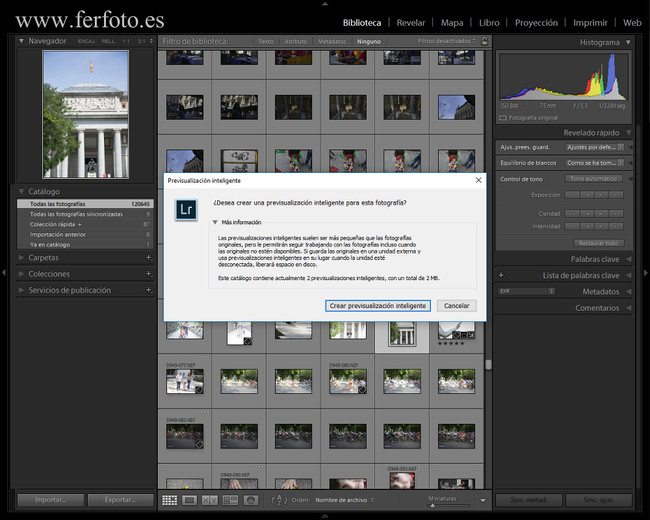This screenshot has height=520, width=650.
Task: Open compare view (XY) mode
Action: 210,500
